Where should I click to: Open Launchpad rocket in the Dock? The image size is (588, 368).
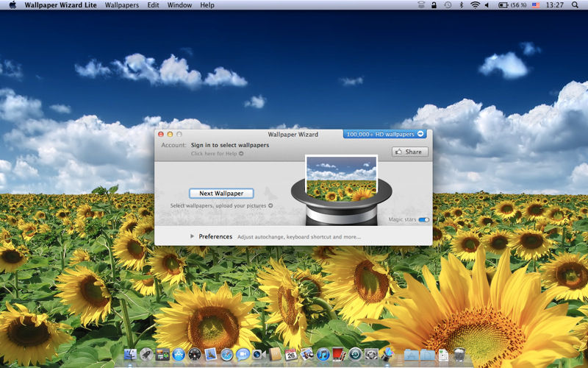146,355
